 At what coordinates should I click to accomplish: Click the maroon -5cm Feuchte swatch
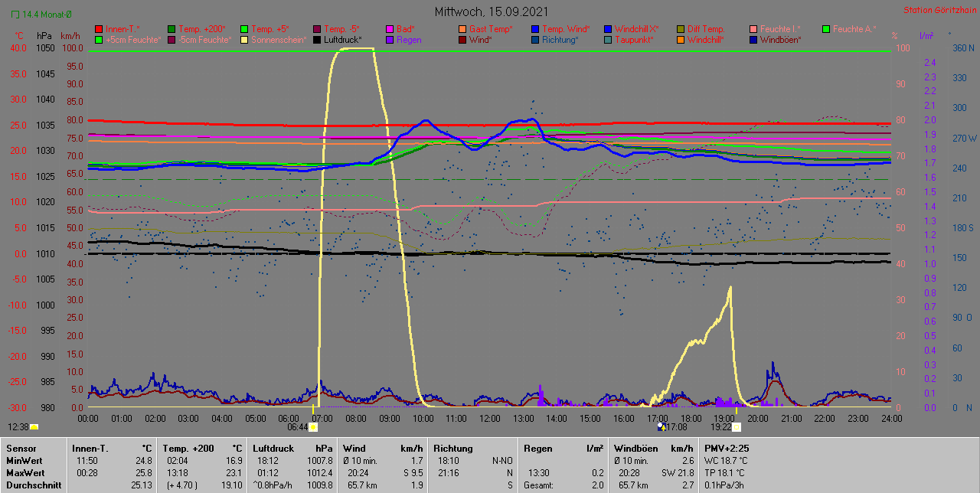[171, 39]
